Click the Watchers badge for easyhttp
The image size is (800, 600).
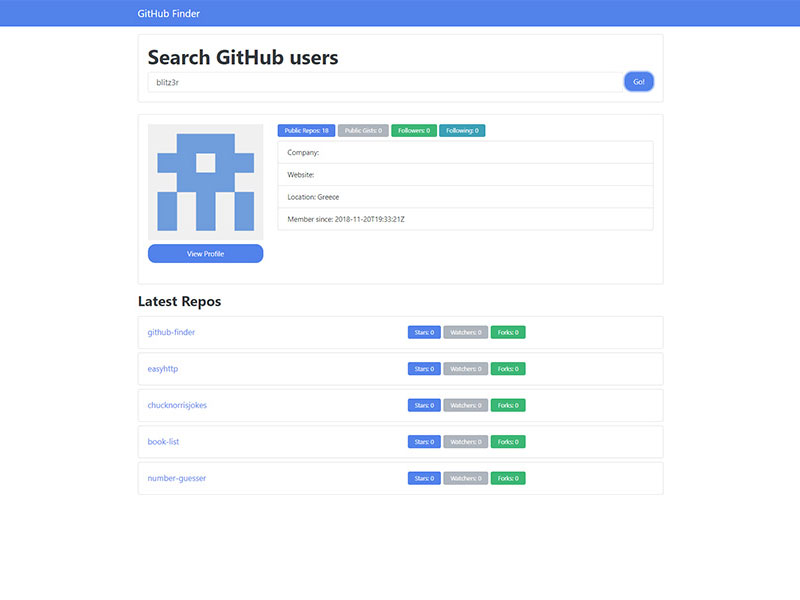pyautogui.click(x=466, y=369)
